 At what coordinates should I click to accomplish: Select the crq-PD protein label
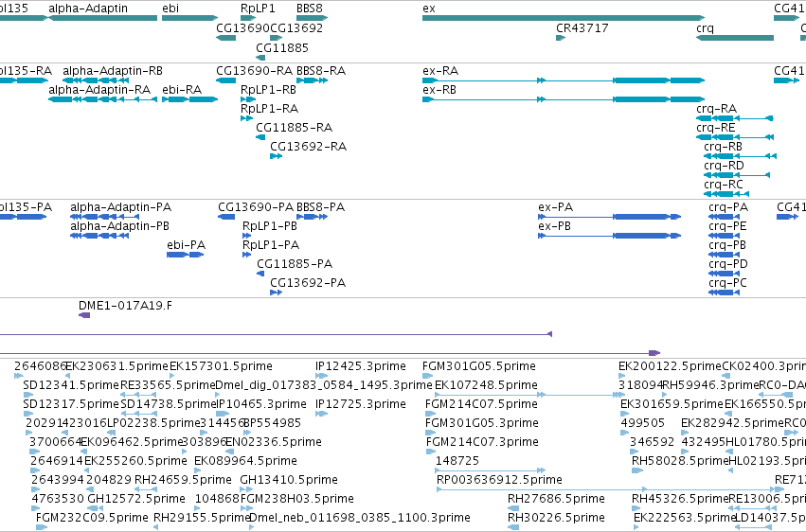728,264
